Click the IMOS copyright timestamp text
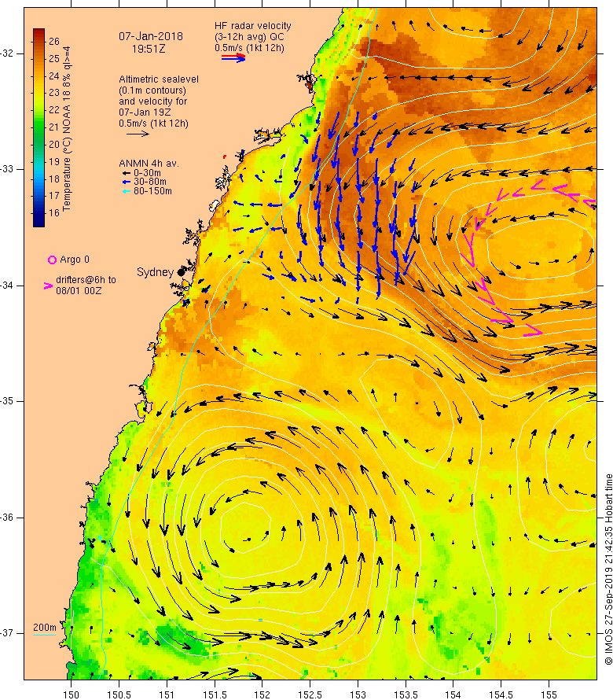Image resolution: width=613 pixels, height=700 pixels. tap(608, 569)
